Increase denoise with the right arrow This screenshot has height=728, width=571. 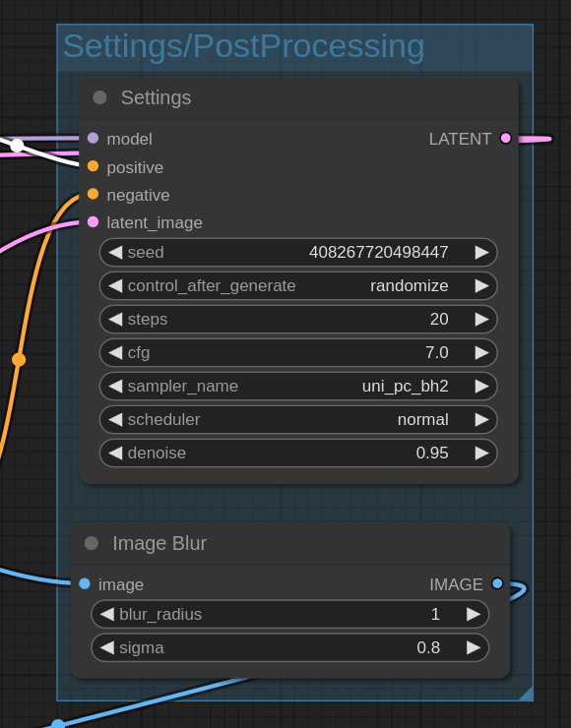481,454
